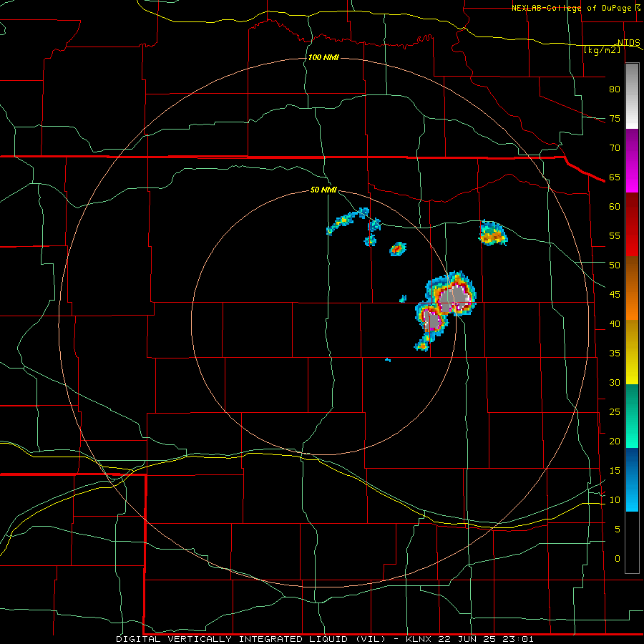Click the 55 value on the VIL scale

615,235
